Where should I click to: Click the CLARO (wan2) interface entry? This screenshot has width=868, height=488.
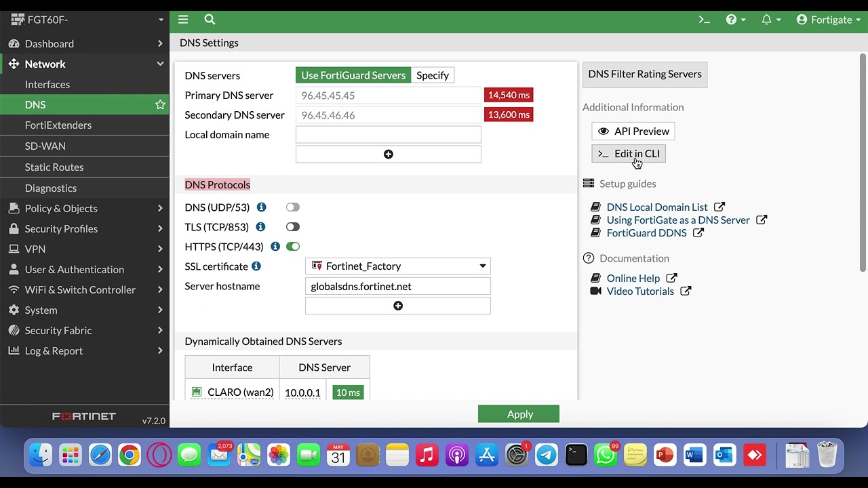pyautogui.click(x=233, y=392)
